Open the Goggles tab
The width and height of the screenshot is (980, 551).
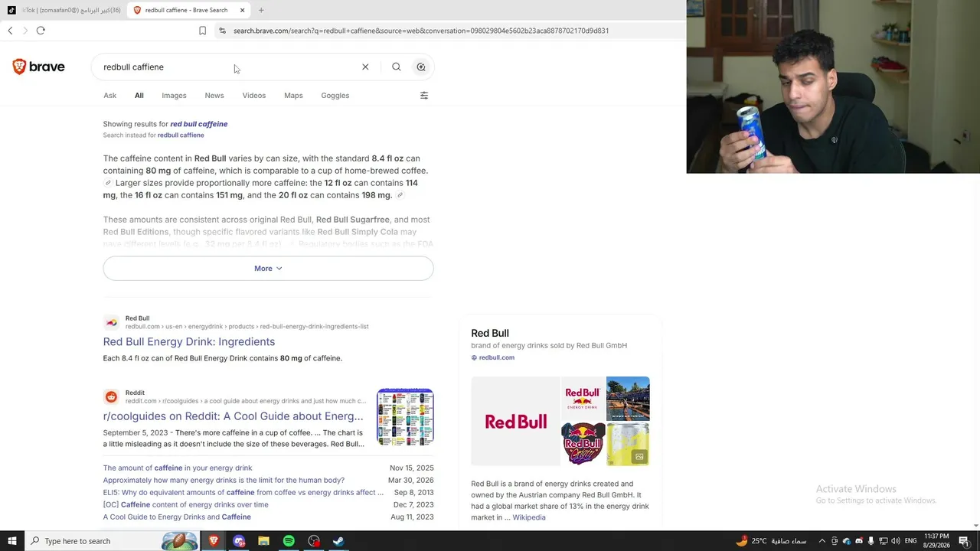(x=335, y=96)
